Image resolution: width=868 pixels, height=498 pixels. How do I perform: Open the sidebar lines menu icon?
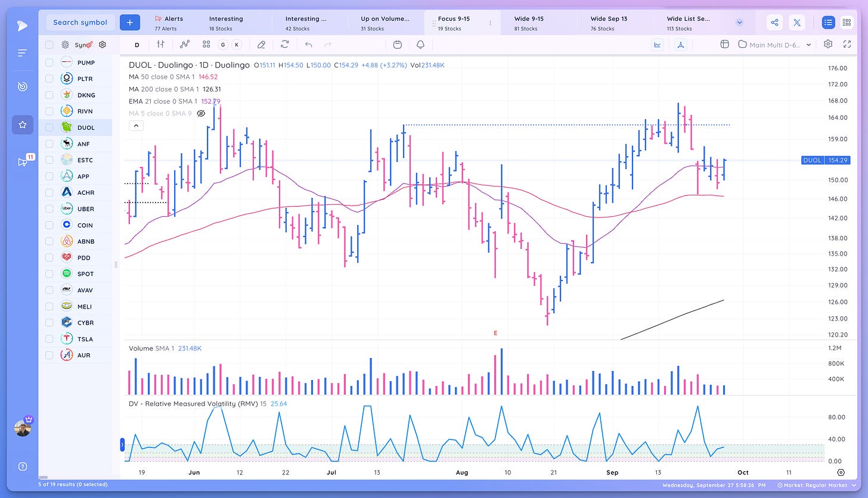click(22, 53)
